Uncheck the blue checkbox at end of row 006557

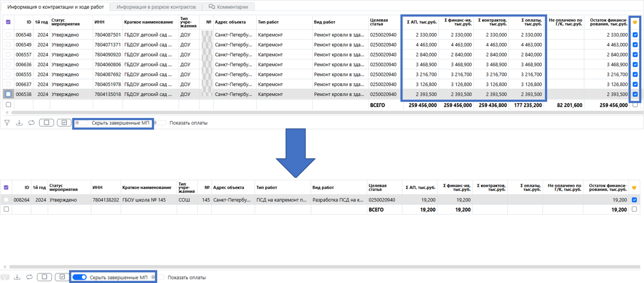pyautogui.click(x=635, y=54)
